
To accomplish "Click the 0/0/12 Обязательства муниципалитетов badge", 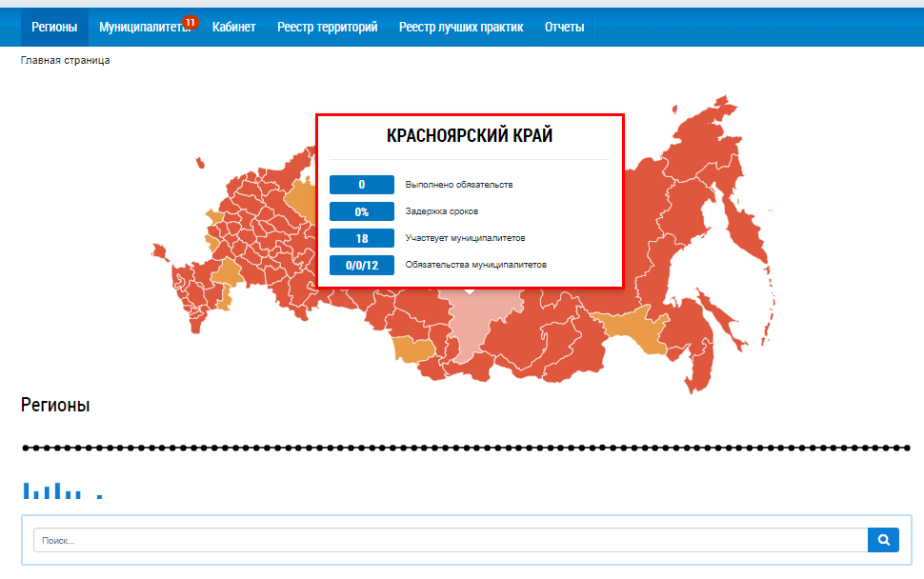I will tap(362, 265).
